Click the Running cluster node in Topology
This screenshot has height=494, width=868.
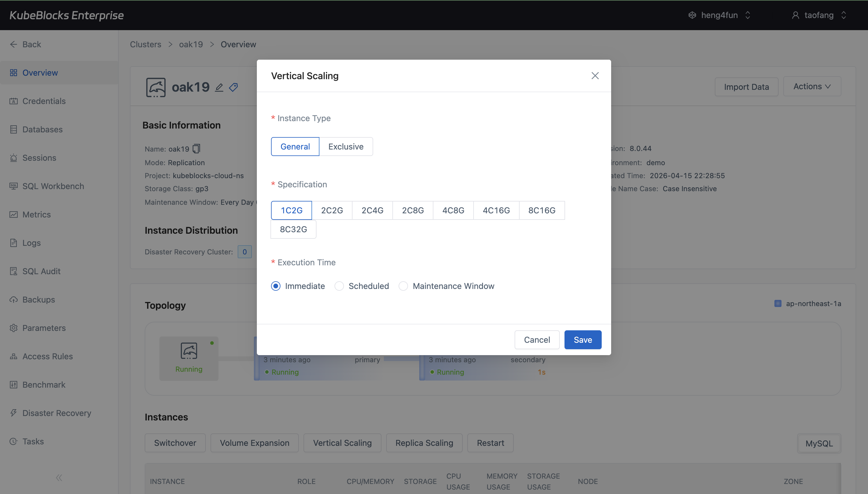click(189, 358)
